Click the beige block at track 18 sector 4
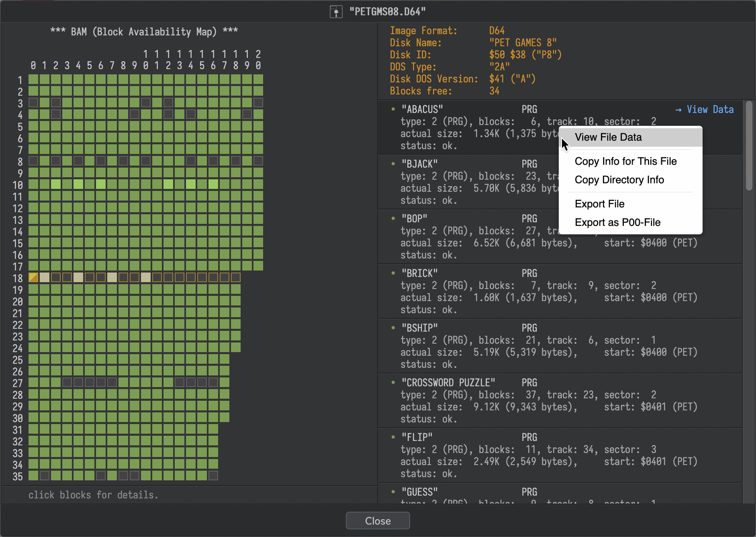Image resolution: width=756 pixels, height=537 pixels. (78, 277)
